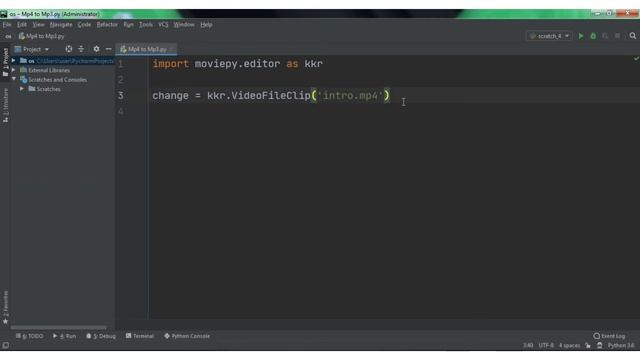
Task: Click the os breadcrumb in navigation bar
Action: 8,36
